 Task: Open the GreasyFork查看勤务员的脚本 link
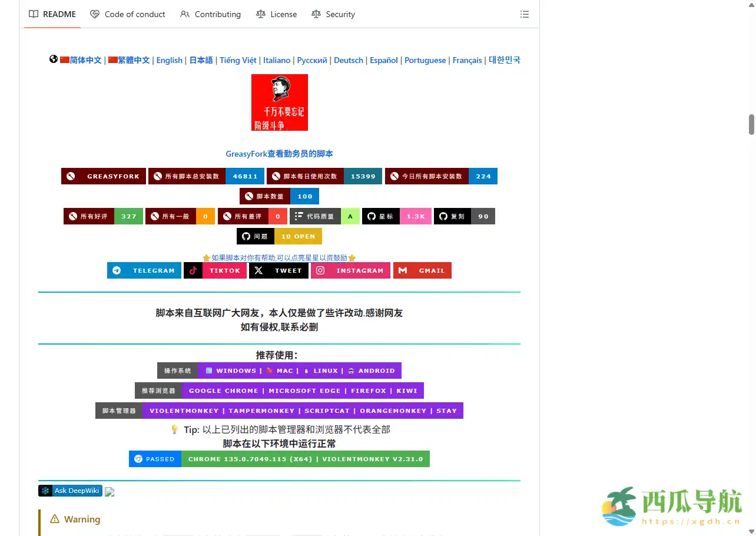coord(279,153)
